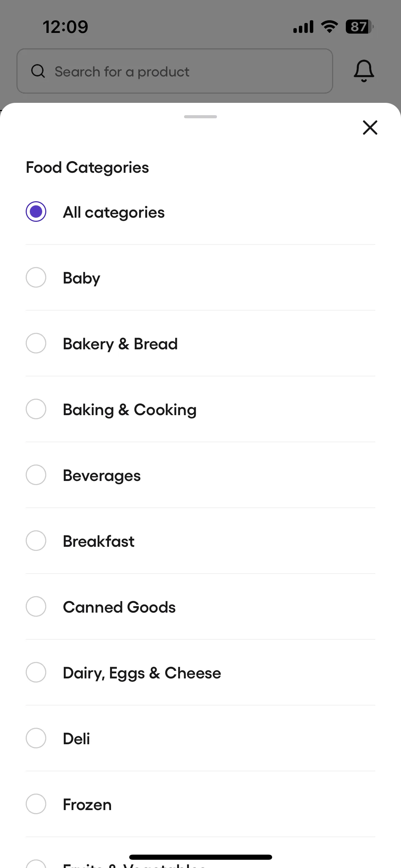Select the Deli radio button
The image size is (401, 868).
(36, 738)
